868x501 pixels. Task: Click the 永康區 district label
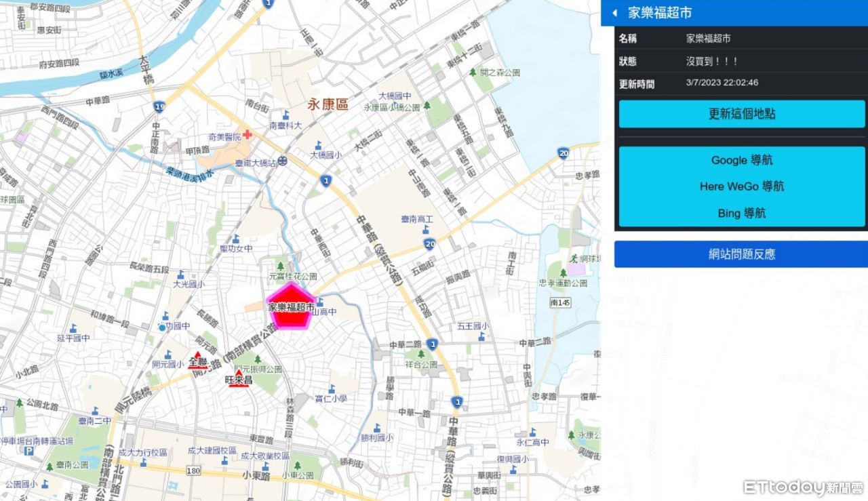click(x=328, y=104)
